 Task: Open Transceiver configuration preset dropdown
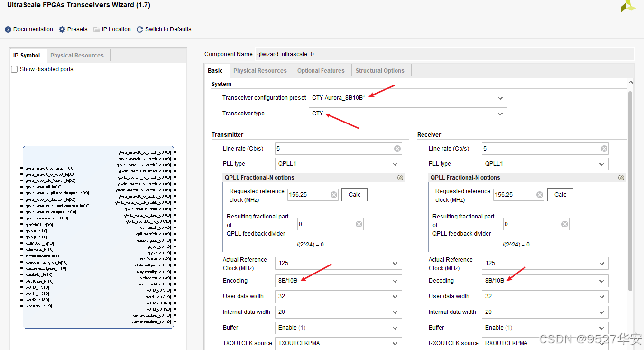coord(408,98)
